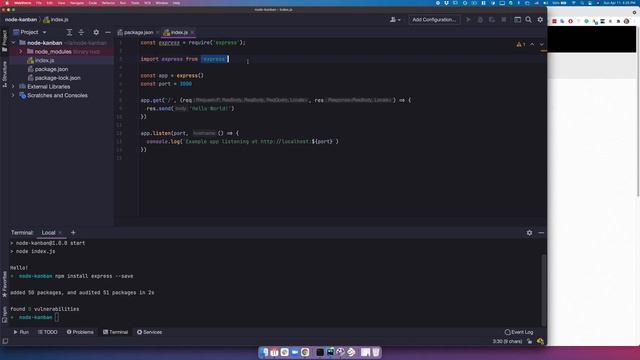
Task: Open Finder from the Dock
Action: pos(264,352)
